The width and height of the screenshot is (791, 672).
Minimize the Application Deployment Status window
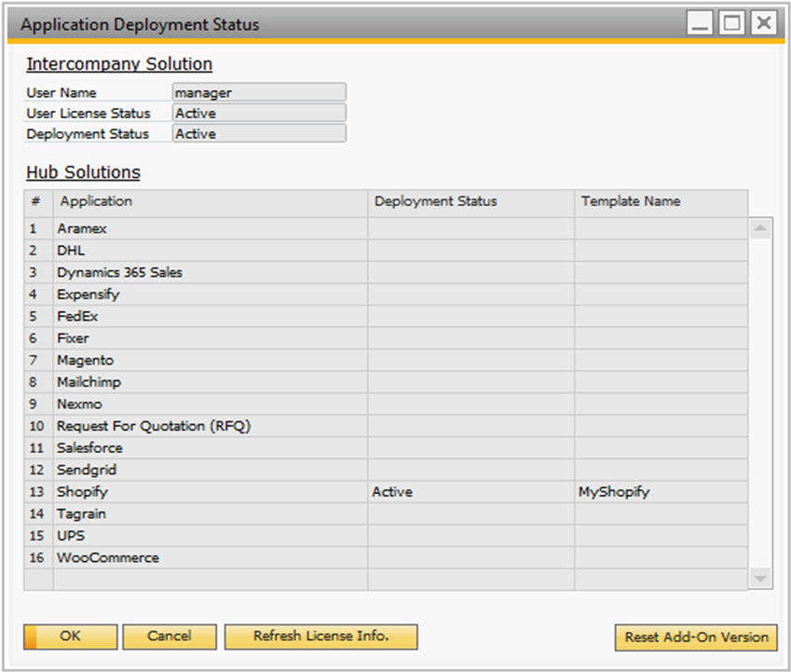(701, 24)
